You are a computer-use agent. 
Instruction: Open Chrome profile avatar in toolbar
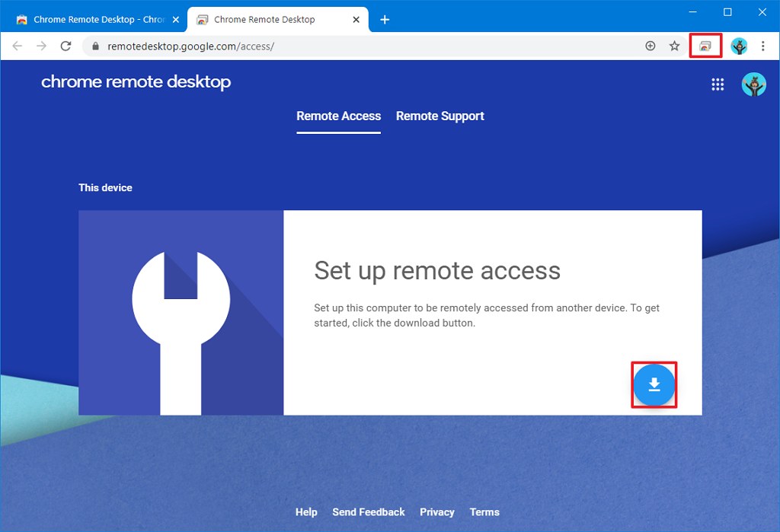click(739, 46)
